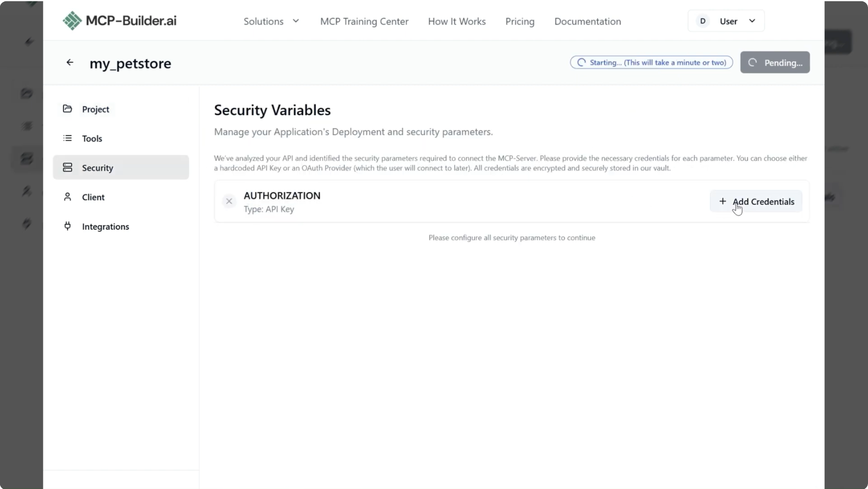
Task: Select the Client person icon
Action: [x=67, y=197]
